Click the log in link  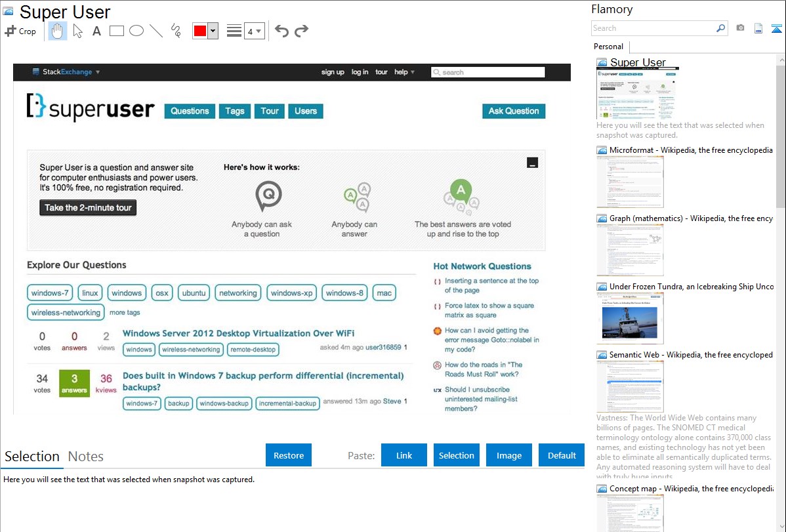[x=360, y=72]
